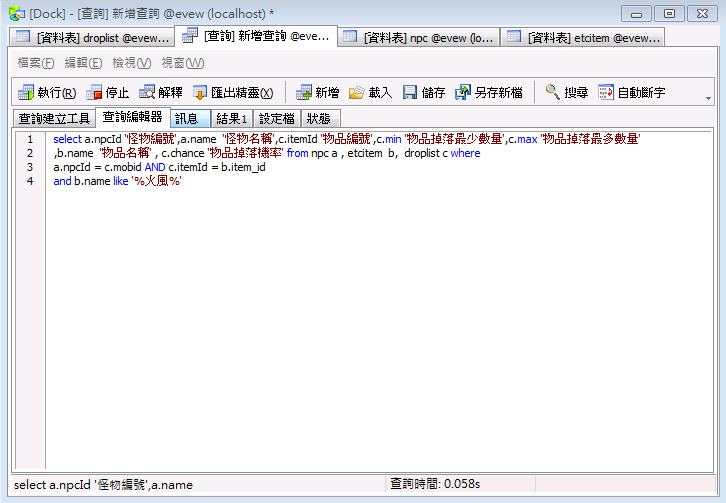Image resolution: width=726 pixels, height=503 pixels.
Task: Click 'min' keyword on line 1
Action: coord(393,139)
